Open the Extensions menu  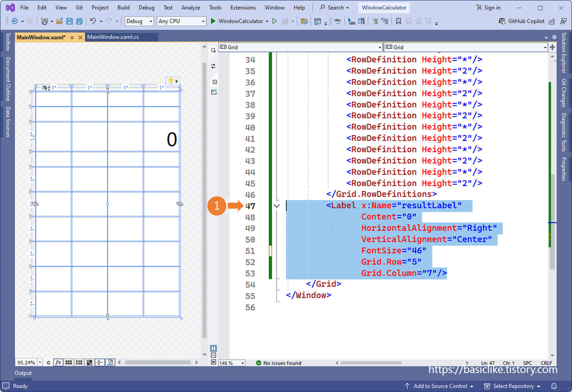[x=243, y=7]
